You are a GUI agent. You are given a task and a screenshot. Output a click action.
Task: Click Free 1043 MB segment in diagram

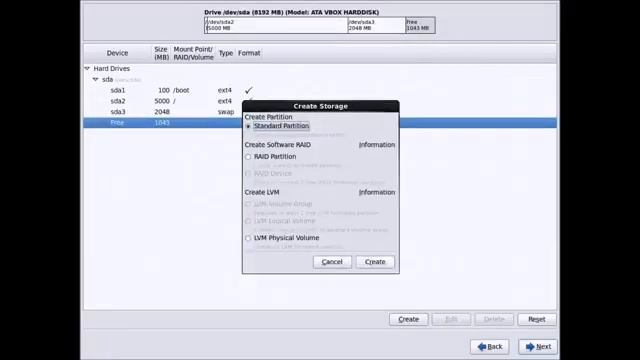pyautogui.click(x=420, y=25)
